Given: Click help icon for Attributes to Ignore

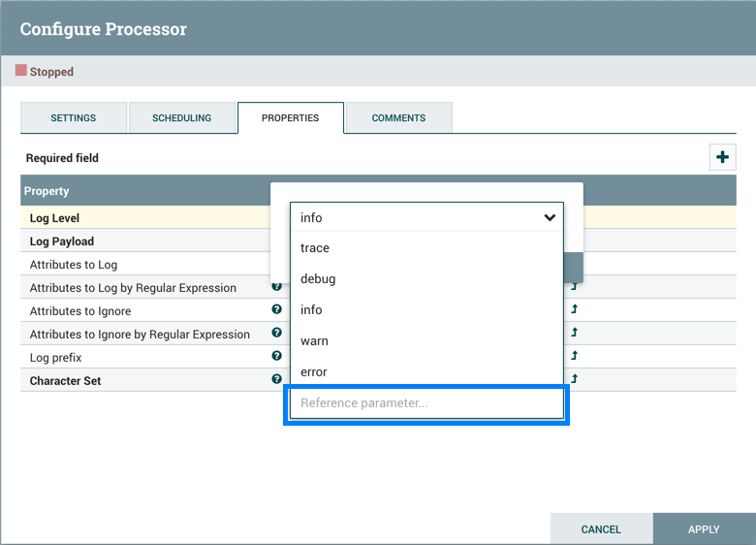Looking at the screenshot, I should (277, 310).
